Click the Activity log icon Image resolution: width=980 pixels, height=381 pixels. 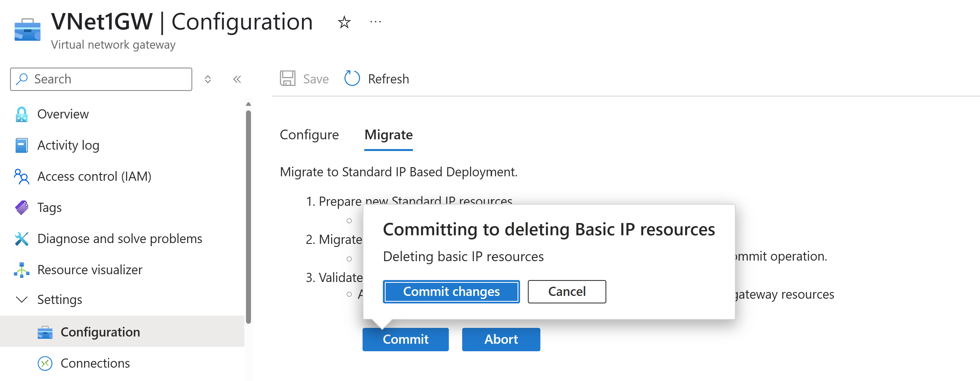pos(22,145)
